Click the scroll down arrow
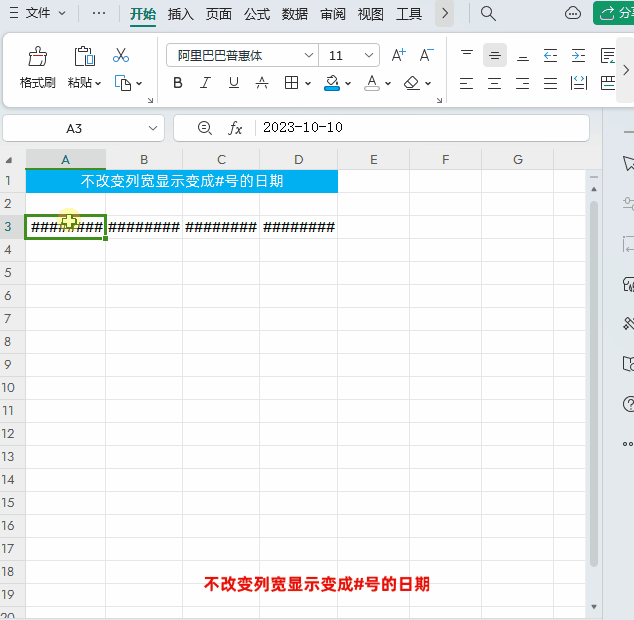634x620 pixels. 594,607
